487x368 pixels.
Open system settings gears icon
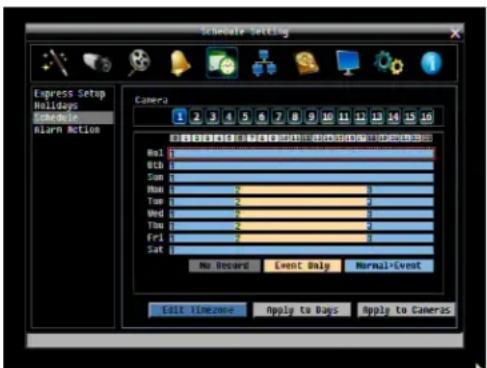tap(389, 63)
